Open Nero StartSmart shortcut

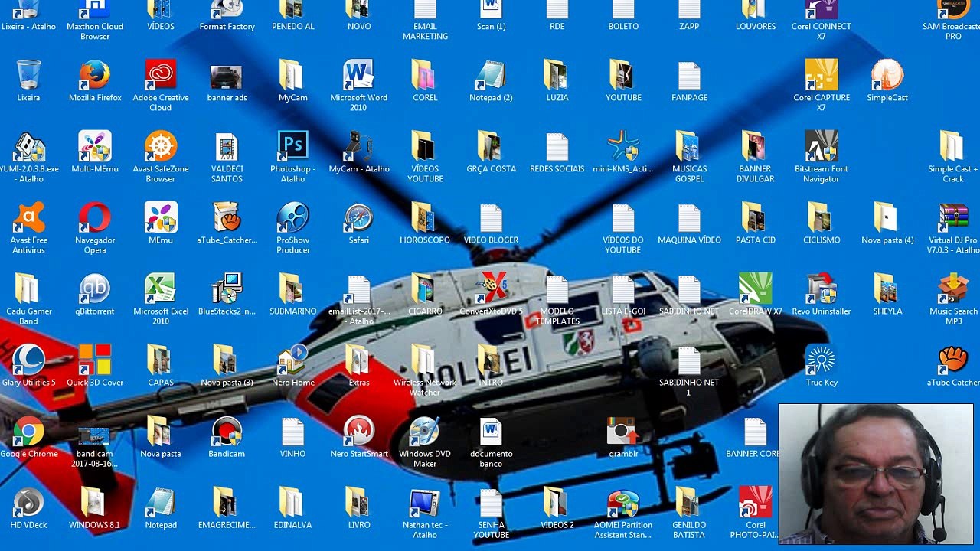click(358, 432)
